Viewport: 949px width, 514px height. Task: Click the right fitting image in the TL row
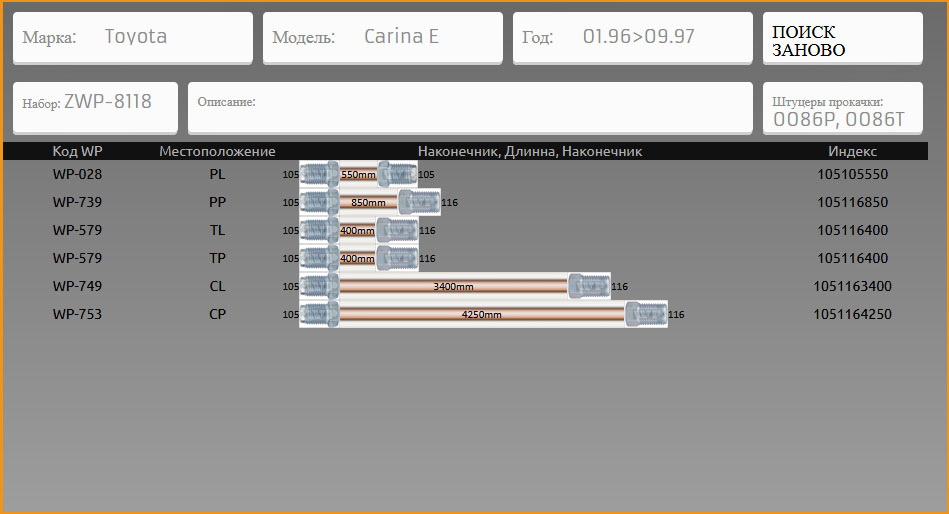pos(397,230)
